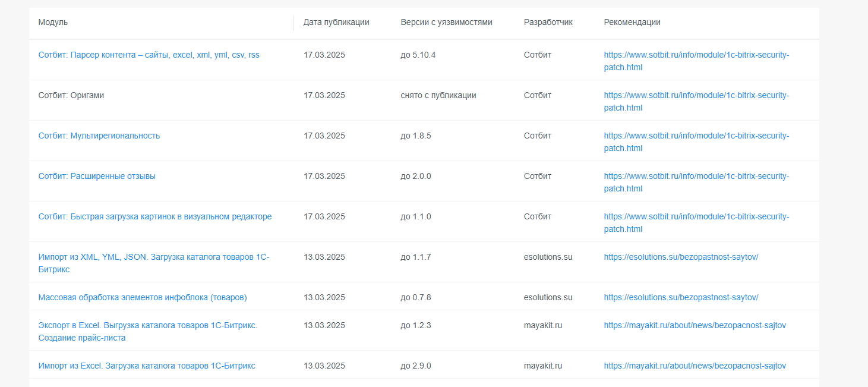
Task: Open sotbit.ru patch link in Быстрая загрузка row
Action: point(697,222)
